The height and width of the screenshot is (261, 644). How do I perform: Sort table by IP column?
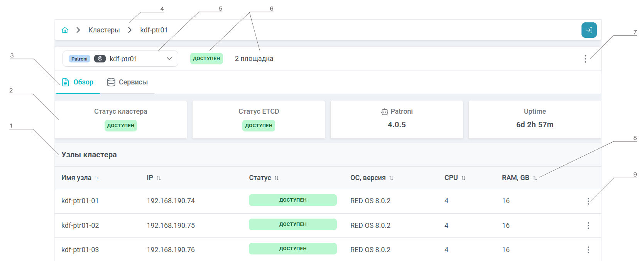tap(159, 178)
